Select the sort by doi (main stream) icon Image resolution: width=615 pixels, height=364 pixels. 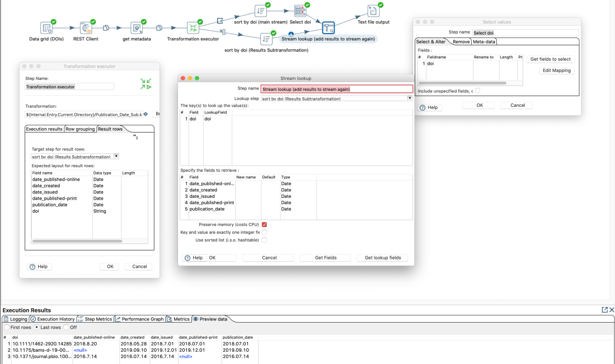(x=260, y=11)
